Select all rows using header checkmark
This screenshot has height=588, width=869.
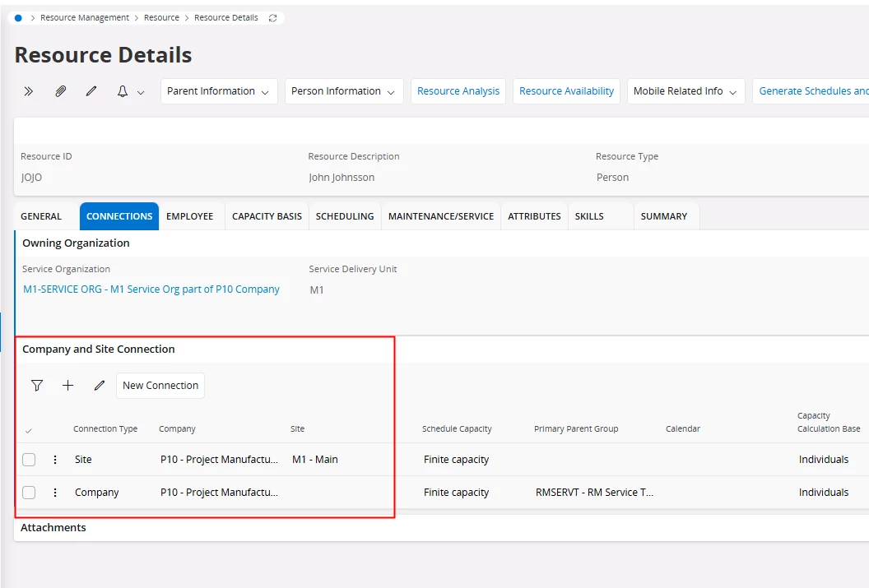(28, 430)
